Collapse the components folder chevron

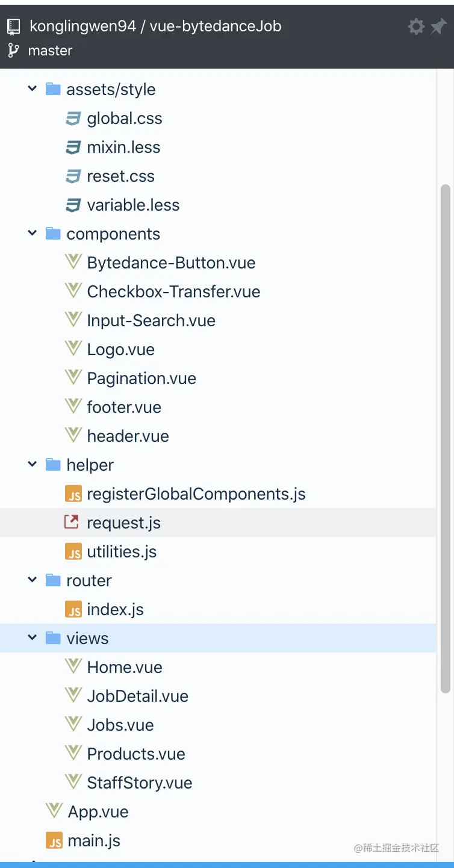pyautogui.click(x=33, y=234)
